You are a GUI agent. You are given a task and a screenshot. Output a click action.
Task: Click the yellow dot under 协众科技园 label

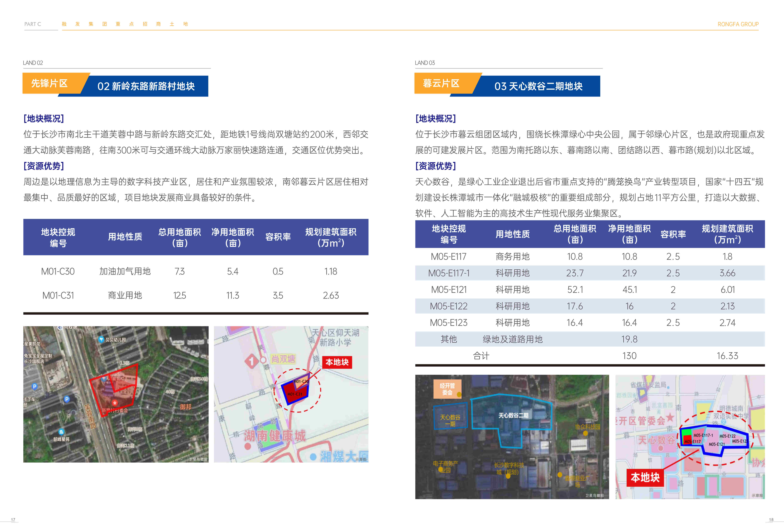pyautogui.click(x=585, y=434)
